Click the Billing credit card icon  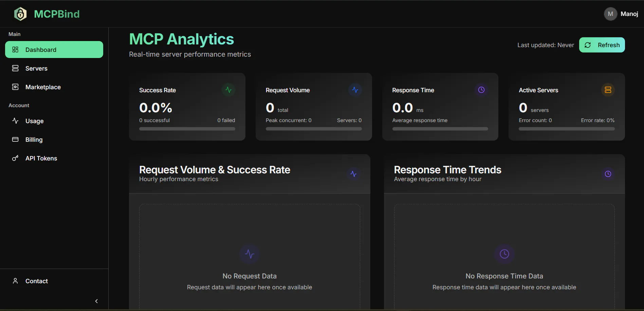[x=15, y=139]
